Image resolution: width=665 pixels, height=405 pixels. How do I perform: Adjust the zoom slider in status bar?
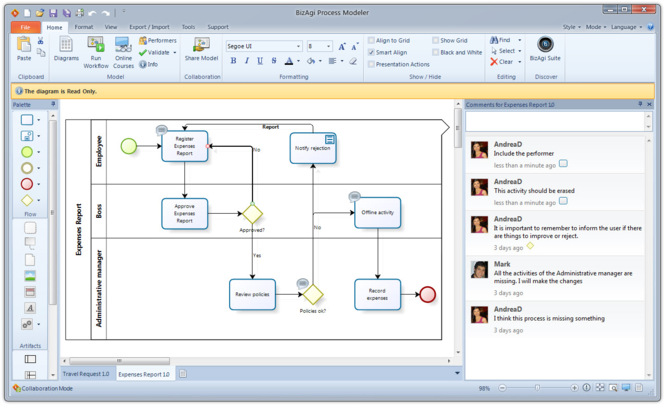click(537, 388)
